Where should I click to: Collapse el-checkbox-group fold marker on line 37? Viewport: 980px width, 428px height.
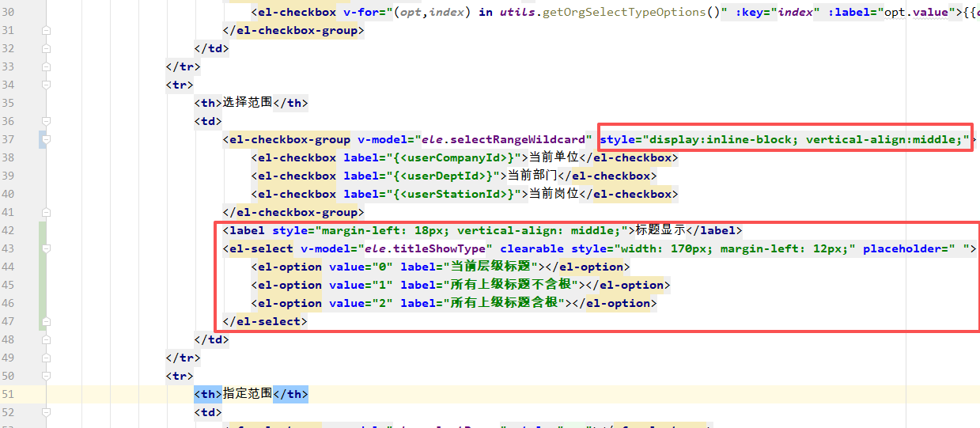[46, 140]
